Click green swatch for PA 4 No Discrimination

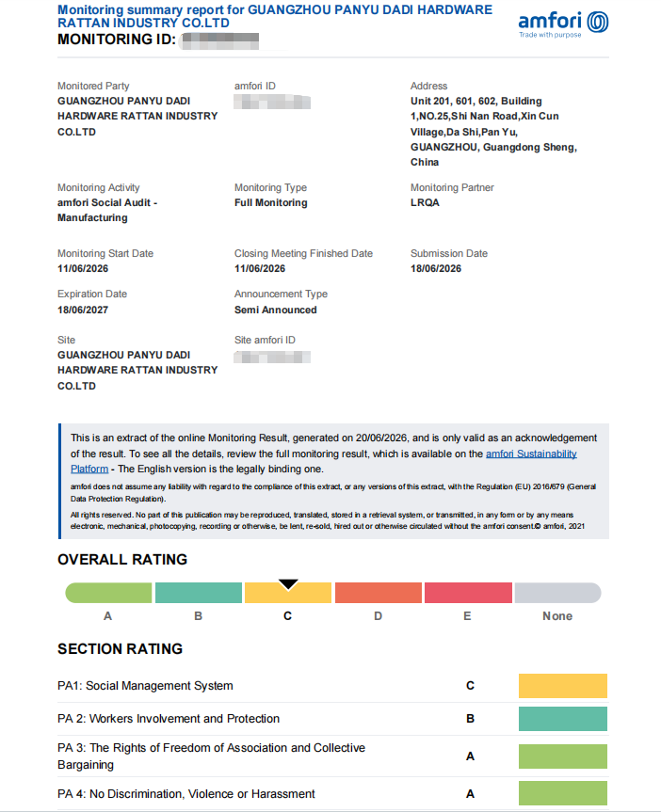pos(562,793)
